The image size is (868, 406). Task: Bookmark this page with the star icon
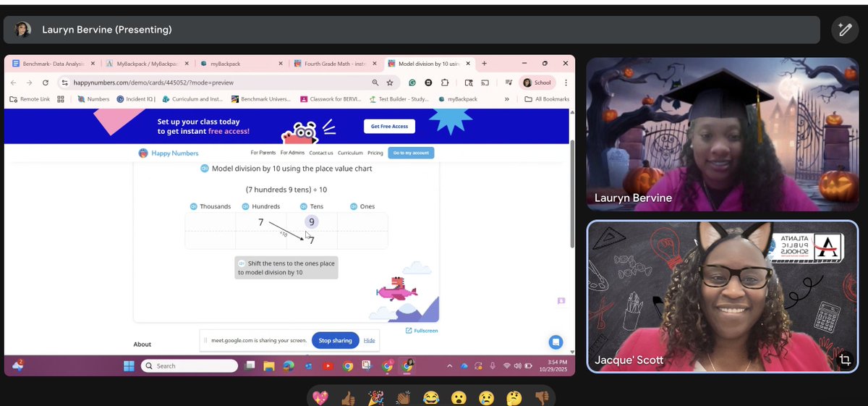390,83
